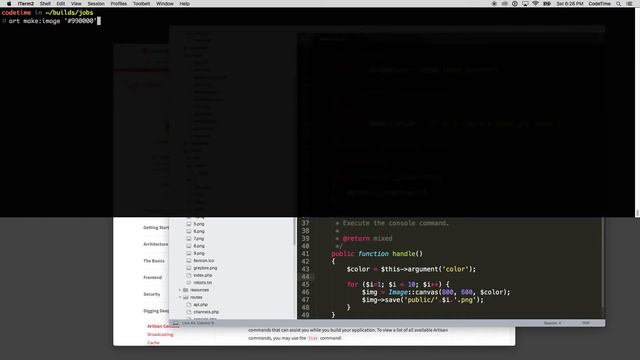Open the Profiles menu

[119, 4]
